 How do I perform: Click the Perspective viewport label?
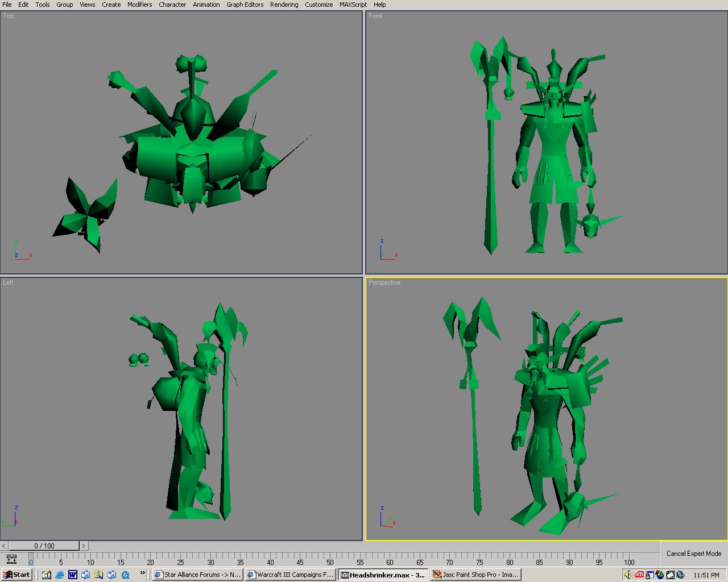(384, 282)
